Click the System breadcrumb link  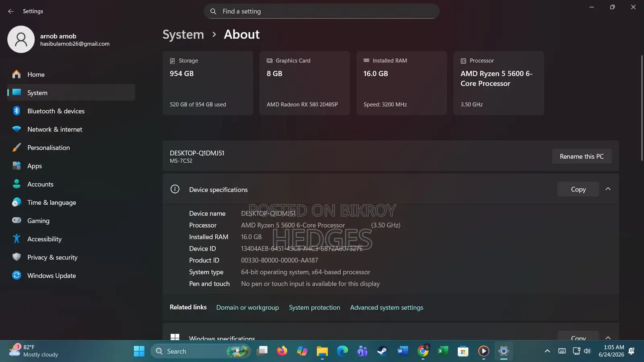(183, 35)
